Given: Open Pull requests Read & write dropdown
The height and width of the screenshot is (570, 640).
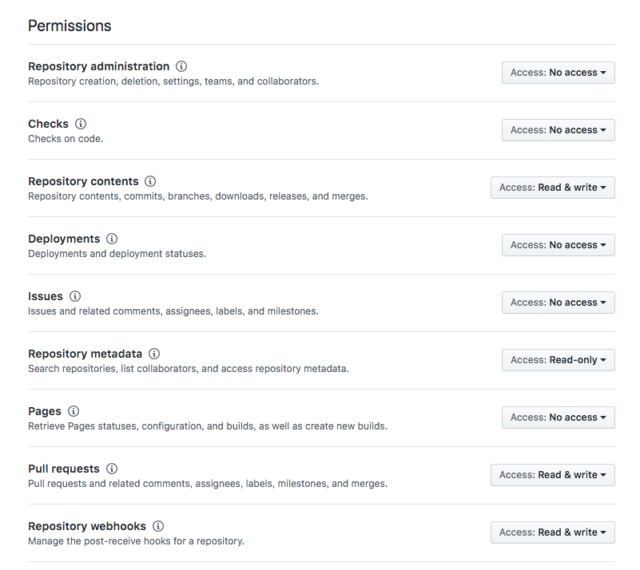Looking at the screenshot, I should click(553, 475).
